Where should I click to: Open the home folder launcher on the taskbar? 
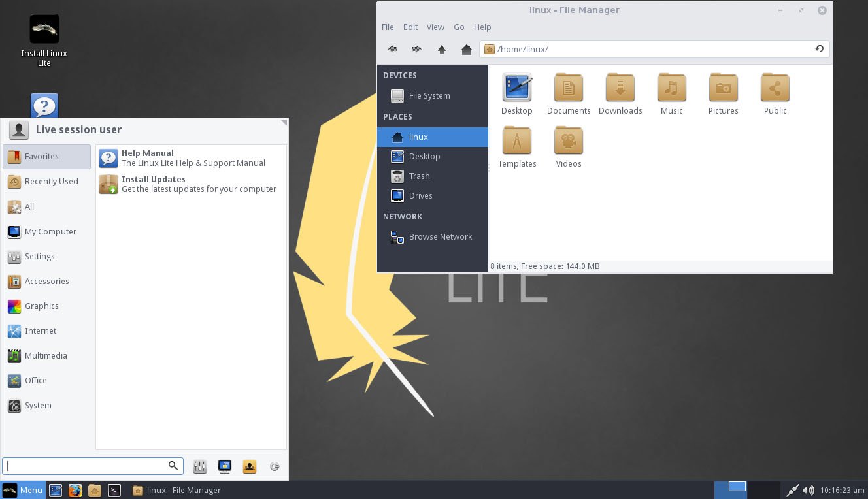95,490
